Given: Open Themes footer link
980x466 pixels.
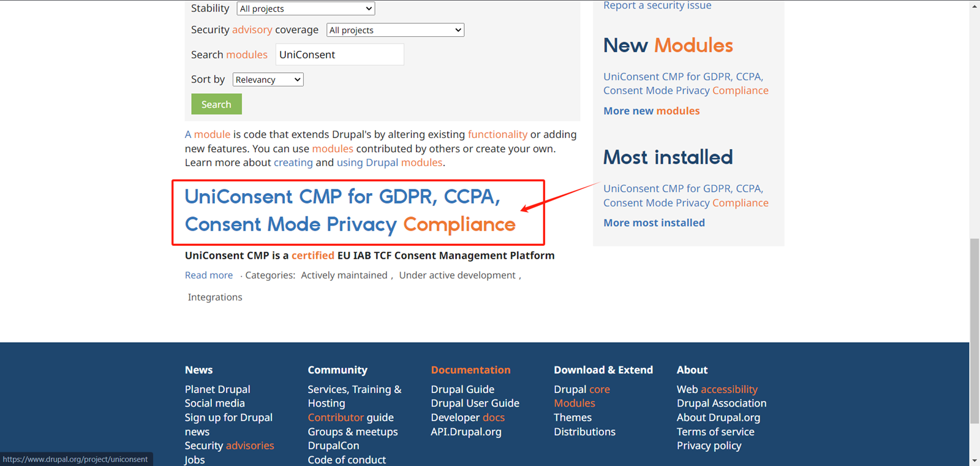Looking at the screenshot, I should pos(573,418).
